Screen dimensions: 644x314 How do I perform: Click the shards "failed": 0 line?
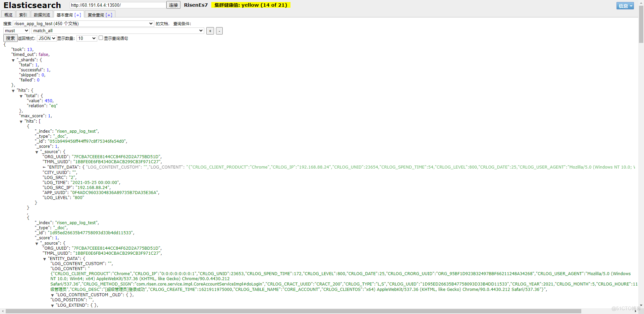pyautogui.click(x=30, y=80)
